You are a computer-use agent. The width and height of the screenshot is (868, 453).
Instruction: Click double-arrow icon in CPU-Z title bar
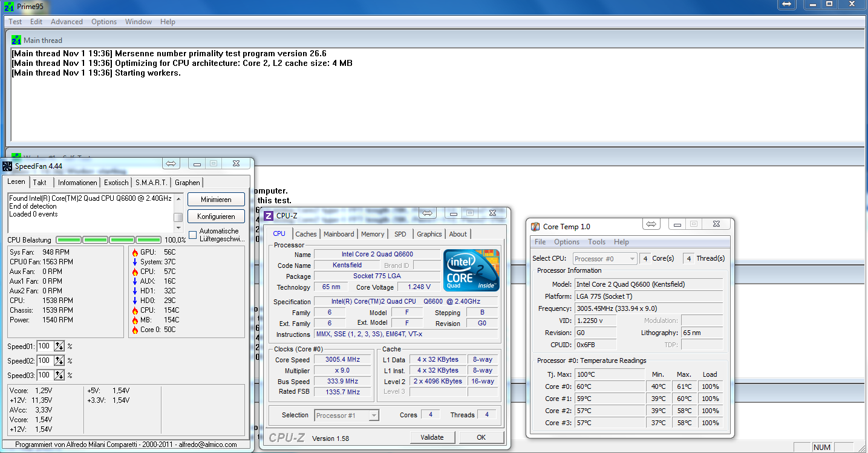428,213
